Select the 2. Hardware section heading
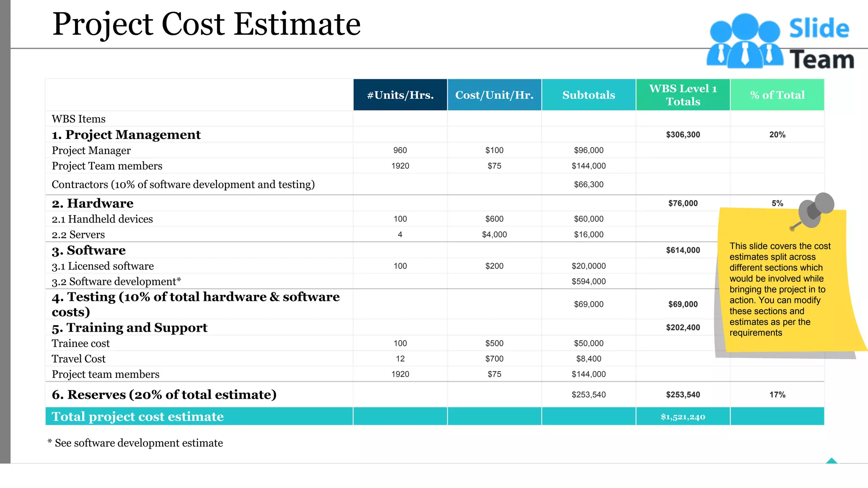 (92, 203)
